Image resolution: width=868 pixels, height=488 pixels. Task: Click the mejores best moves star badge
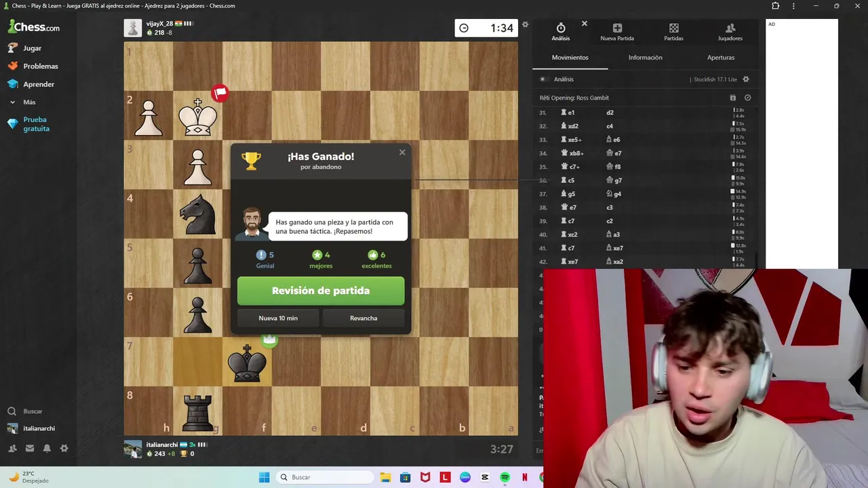coord(321,260)
